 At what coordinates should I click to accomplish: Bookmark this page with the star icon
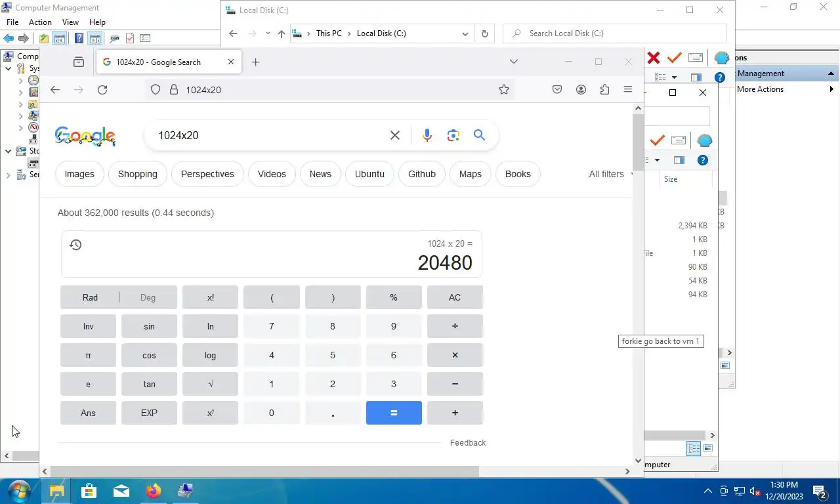click(x=504, y=89)
